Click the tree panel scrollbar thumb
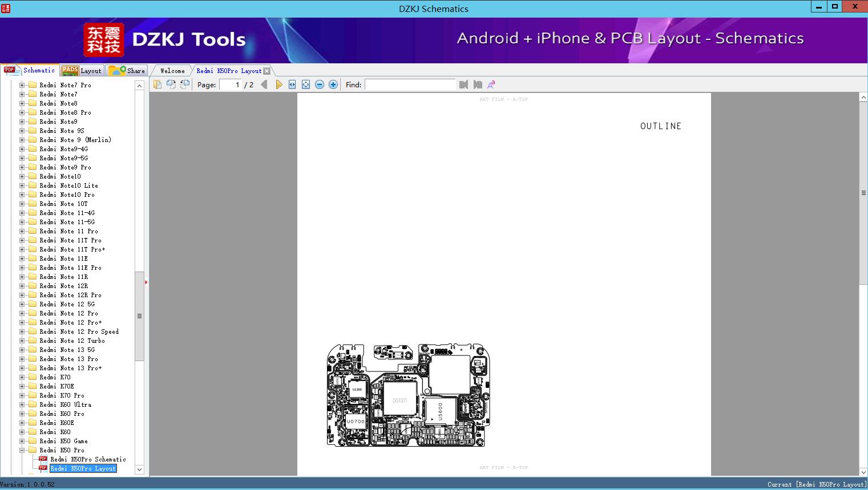The width and height of the screenshot is (868, 490). tap(139, 316)
